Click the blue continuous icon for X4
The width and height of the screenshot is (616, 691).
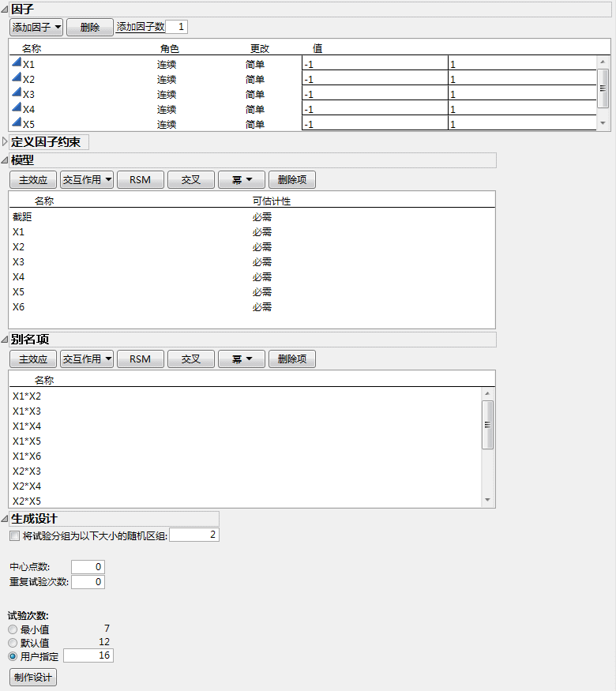17,107
